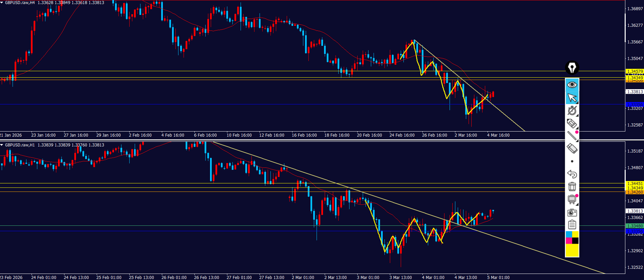Open the Epic Pen nib logo menu
The width and height of the screenshot is (644, 280).
pos(572,68)
